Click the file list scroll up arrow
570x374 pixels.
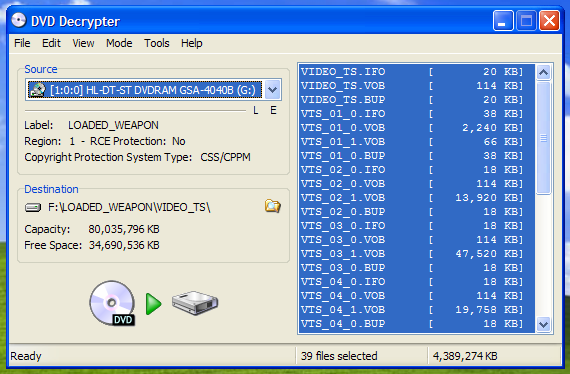543,72
